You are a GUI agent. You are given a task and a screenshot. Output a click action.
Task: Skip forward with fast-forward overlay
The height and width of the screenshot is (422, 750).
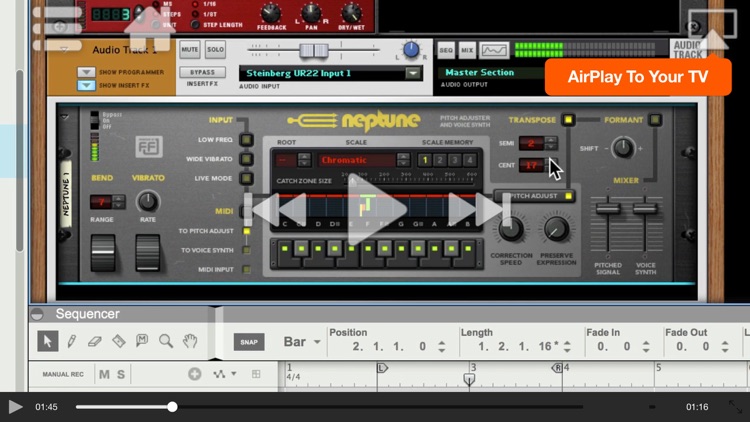pos(479,209)
